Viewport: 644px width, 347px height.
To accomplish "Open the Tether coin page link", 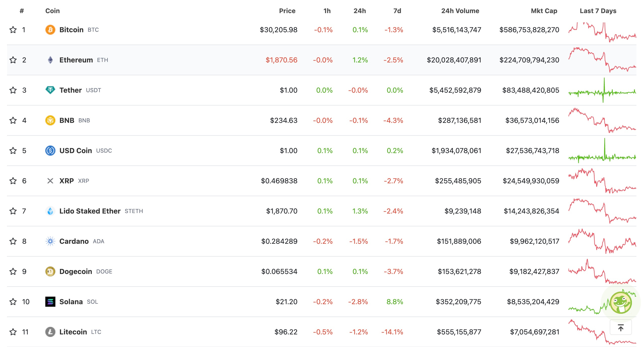I will [70, 90].
